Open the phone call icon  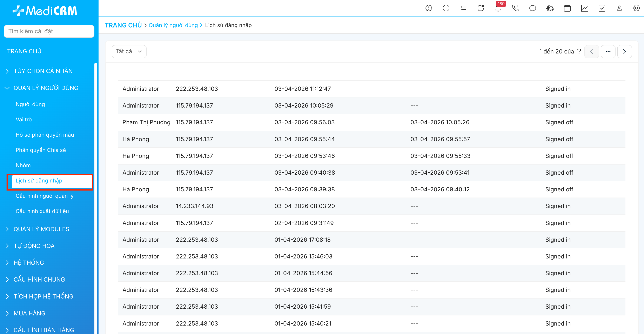coord(515,8)
